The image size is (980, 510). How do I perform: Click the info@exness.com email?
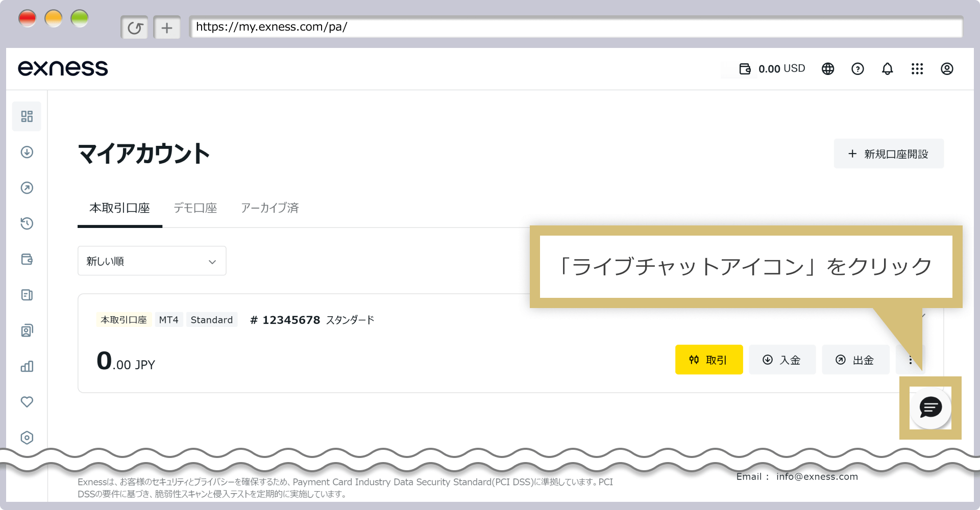coord(817,476)
